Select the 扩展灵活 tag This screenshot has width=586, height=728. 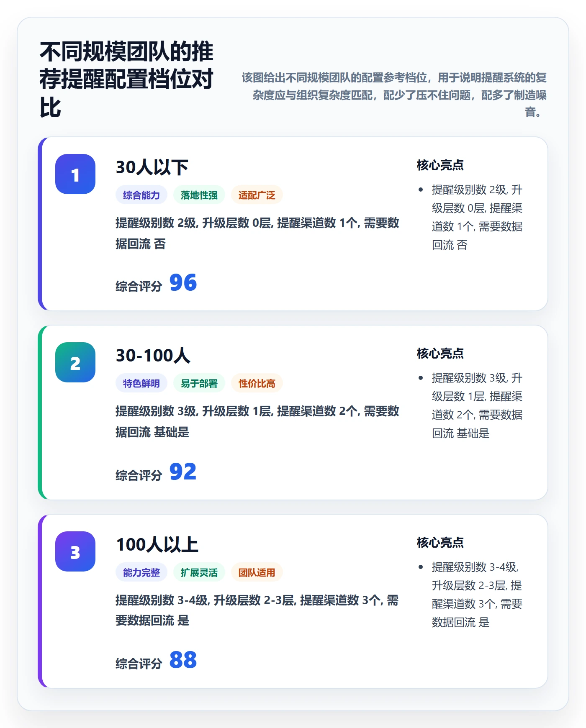coord(199,572)
